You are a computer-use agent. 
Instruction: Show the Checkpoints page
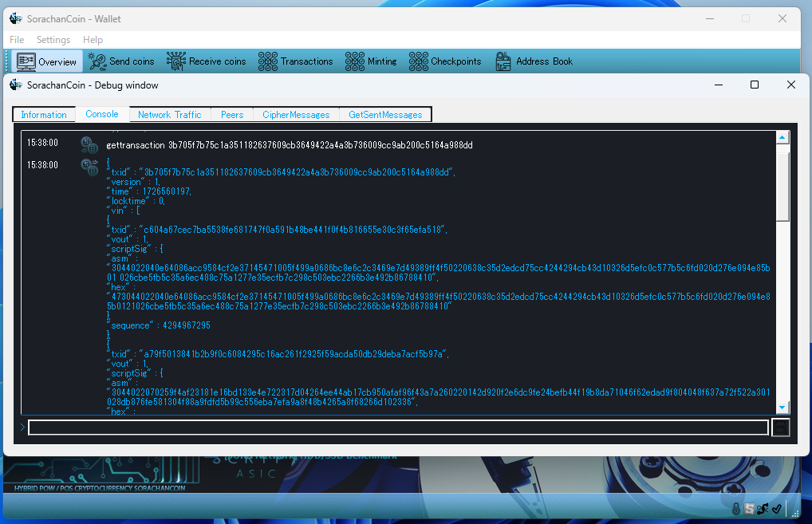click(445, 61)
